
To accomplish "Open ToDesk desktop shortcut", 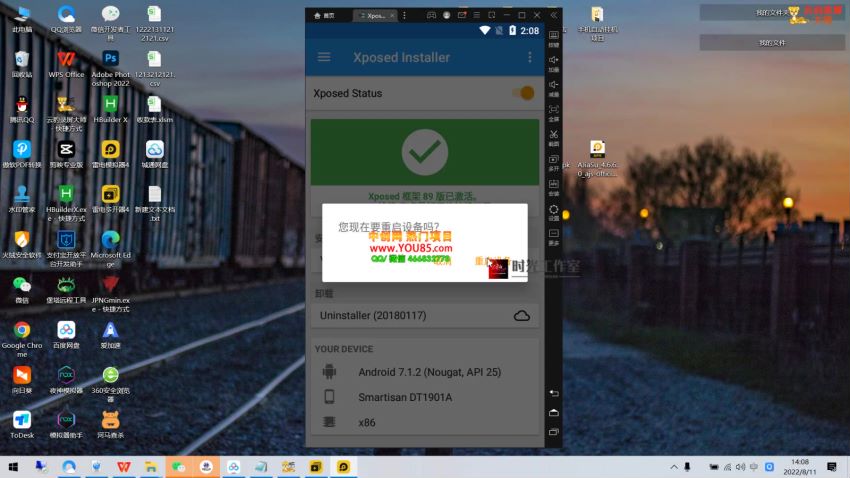I will [22, 425].
